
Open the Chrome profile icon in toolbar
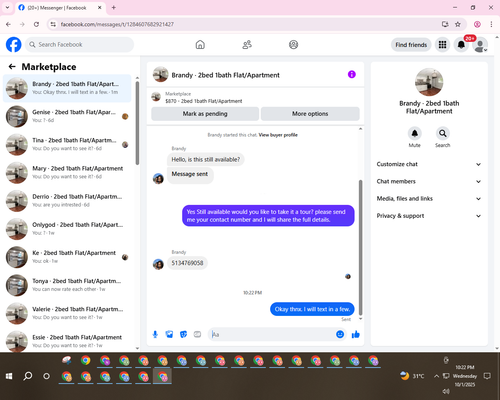(477, 24)
